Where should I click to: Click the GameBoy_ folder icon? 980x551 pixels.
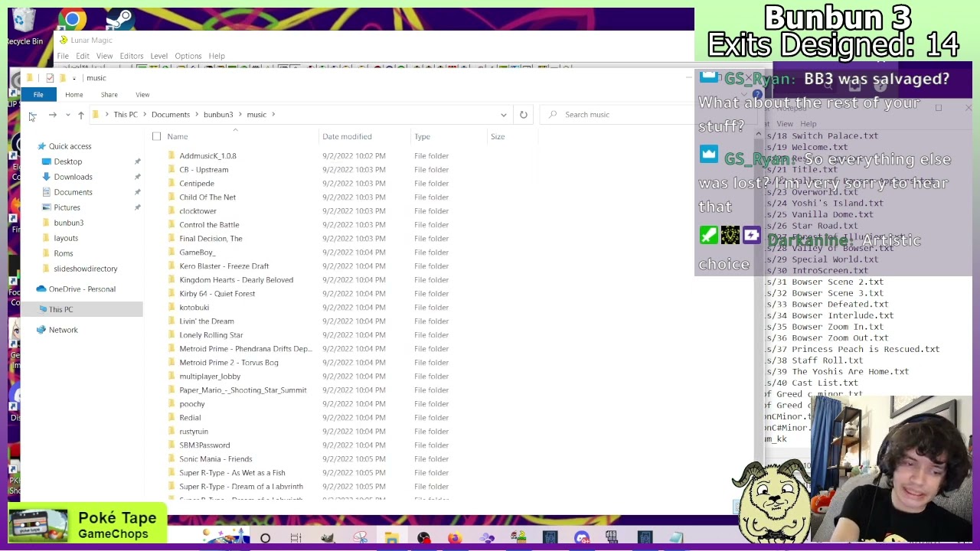click(x=171, y=253)
